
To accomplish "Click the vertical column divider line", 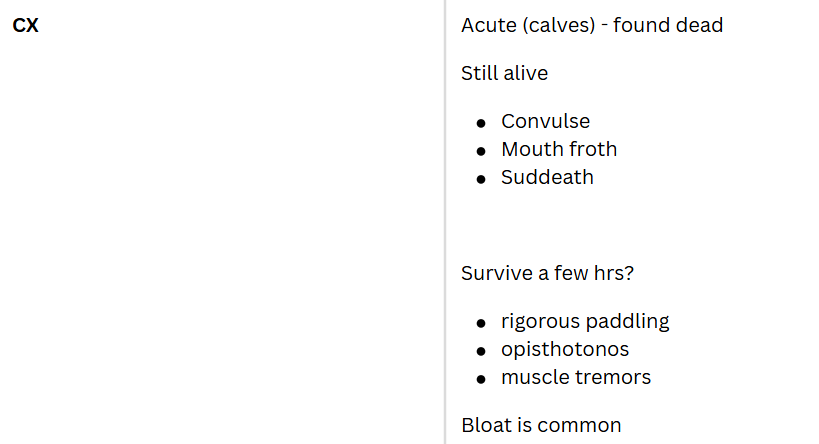I will [445, 222].
